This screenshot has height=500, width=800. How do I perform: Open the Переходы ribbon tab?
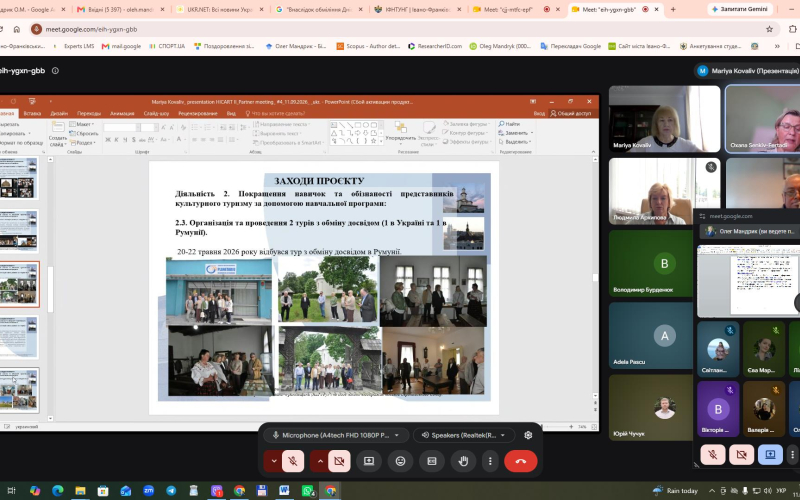click(89, 113)
